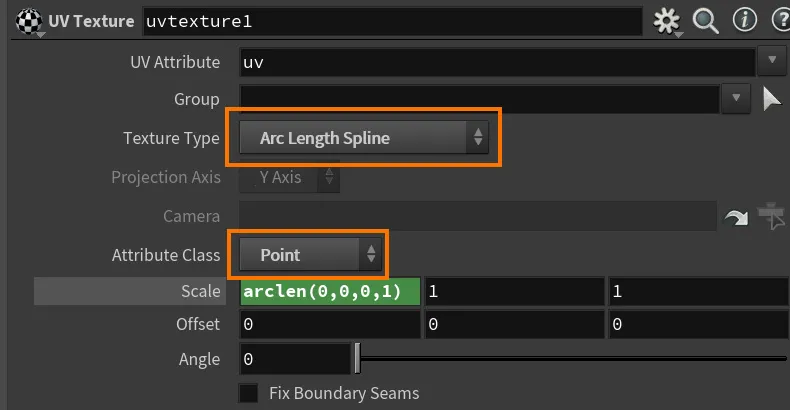Click the uvtexture1 node name field
790x410 pixels.
(x=392, y=22)
